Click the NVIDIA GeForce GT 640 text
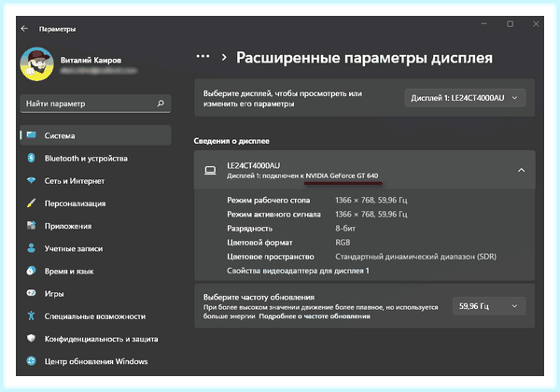Viewport: 560px width, 392px height. tap(342, 175)
